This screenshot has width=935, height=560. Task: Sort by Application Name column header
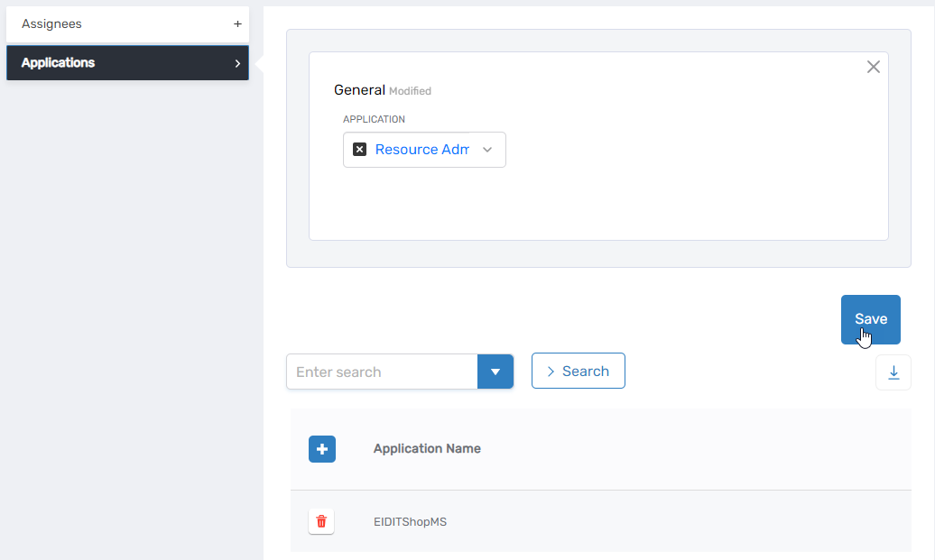click(427, 448)
